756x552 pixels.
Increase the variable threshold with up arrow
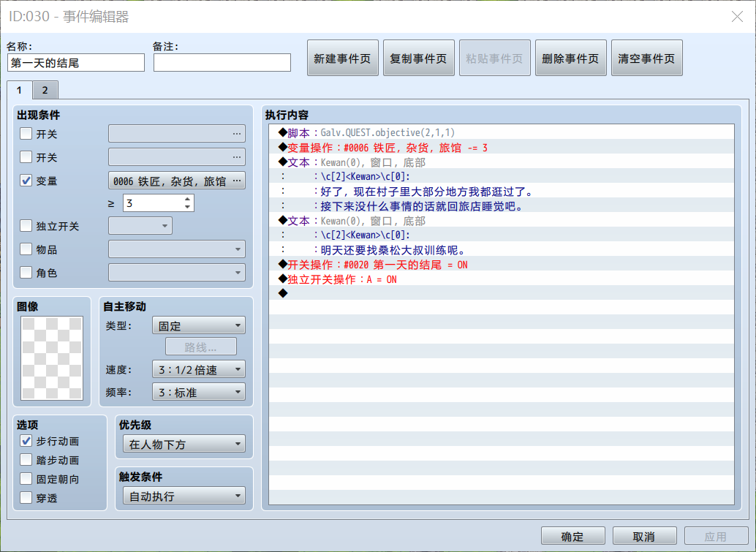(188, 199)
